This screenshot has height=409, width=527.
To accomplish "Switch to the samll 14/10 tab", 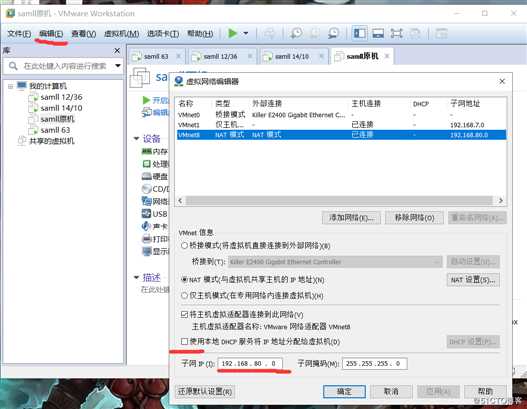I will tap(292, 56).
